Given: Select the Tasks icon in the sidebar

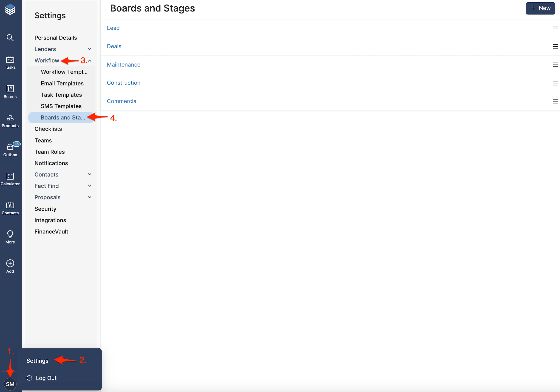Looking at the screenshot, I should (10, 62).
